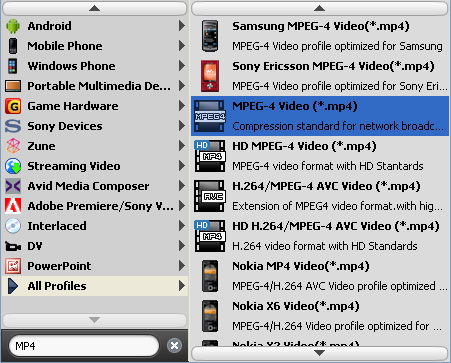Click scroll-up bar above category list
The image size is (451, 363).
(x=95, y=8)
